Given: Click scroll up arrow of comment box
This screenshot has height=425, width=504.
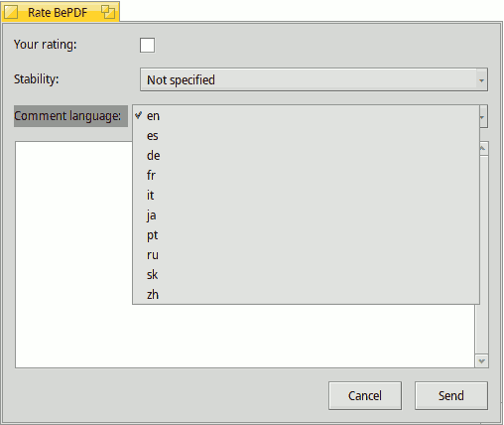Looking at the screenshot, I should pos(483,148).
